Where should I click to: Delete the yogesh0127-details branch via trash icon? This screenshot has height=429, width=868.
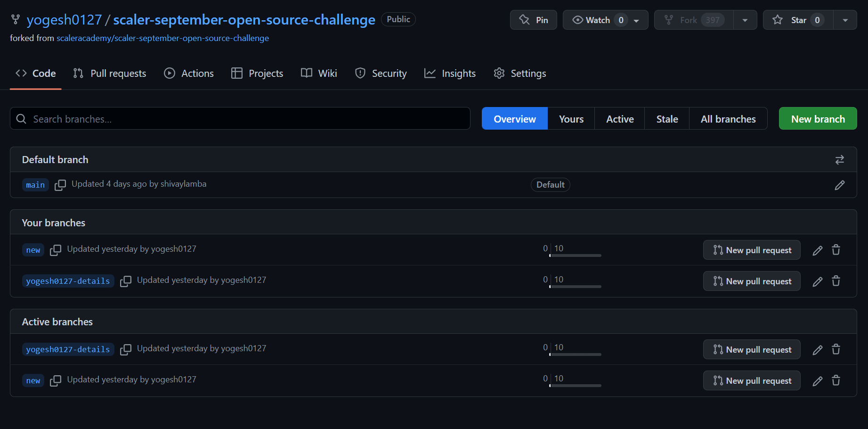pos(836,281)
